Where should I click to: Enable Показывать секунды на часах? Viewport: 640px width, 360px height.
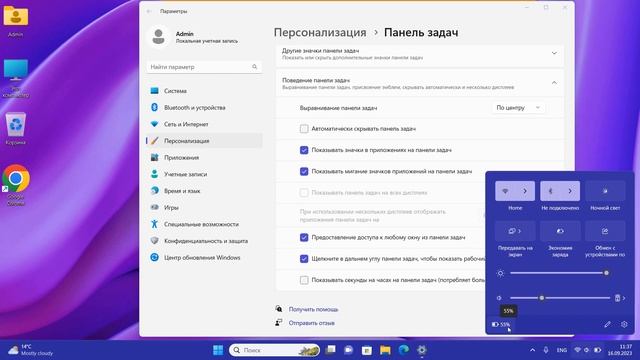tap(304, 280)
